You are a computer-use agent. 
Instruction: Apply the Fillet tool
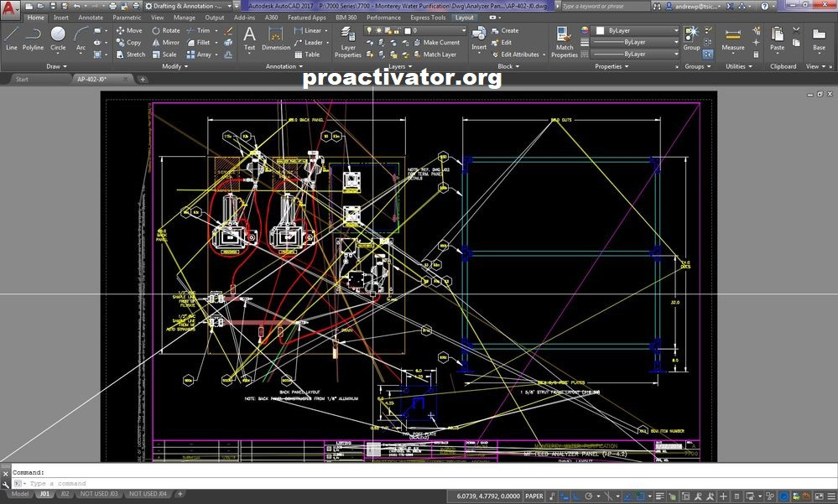pos(198,42)
